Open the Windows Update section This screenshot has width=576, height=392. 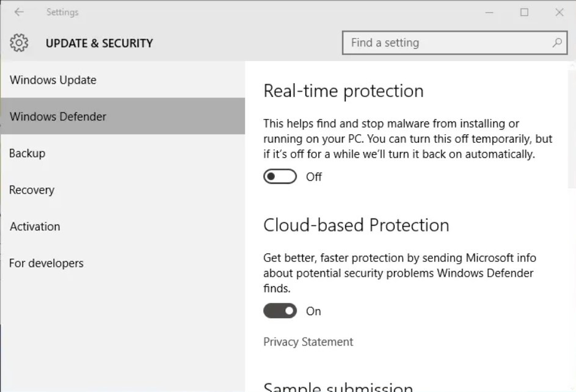pos(53,80)
